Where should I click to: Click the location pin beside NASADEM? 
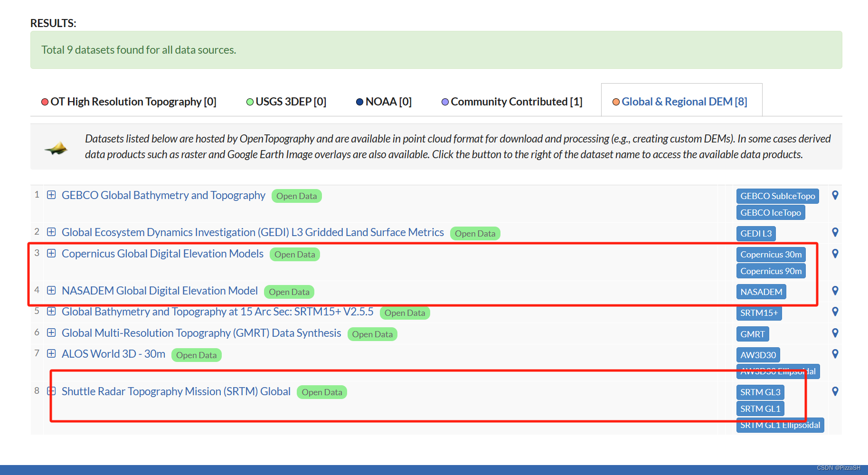[835, 290]
